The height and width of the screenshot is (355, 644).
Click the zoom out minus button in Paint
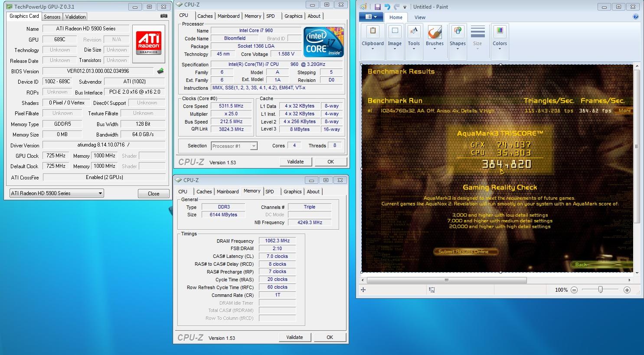[574, 290]
